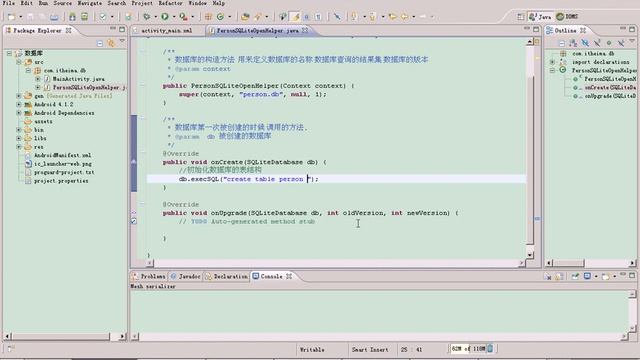This screenshot has width=640, height=360.
Task: Open the Android SDK Manager icon
Action: click(x=72, y=17)
